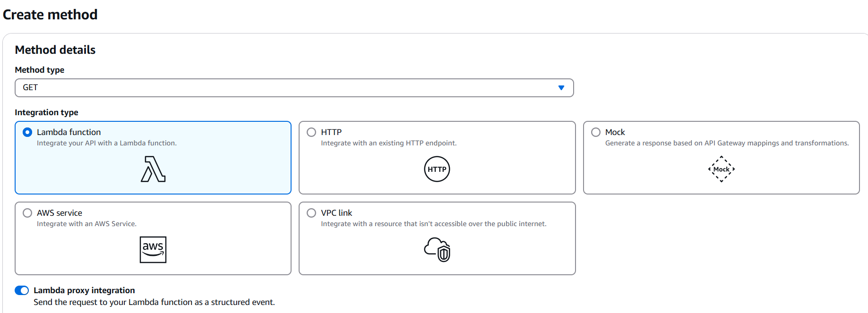Click the 'Method details' heading
The image size is (868, 313).
[x=55, y=50]
